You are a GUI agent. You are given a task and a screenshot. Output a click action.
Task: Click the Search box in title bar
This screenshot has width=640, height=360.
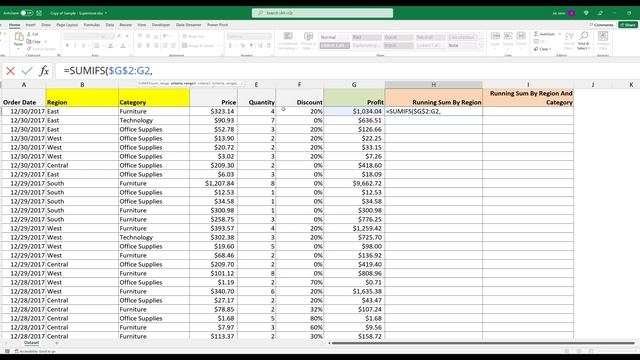point(322,13)
